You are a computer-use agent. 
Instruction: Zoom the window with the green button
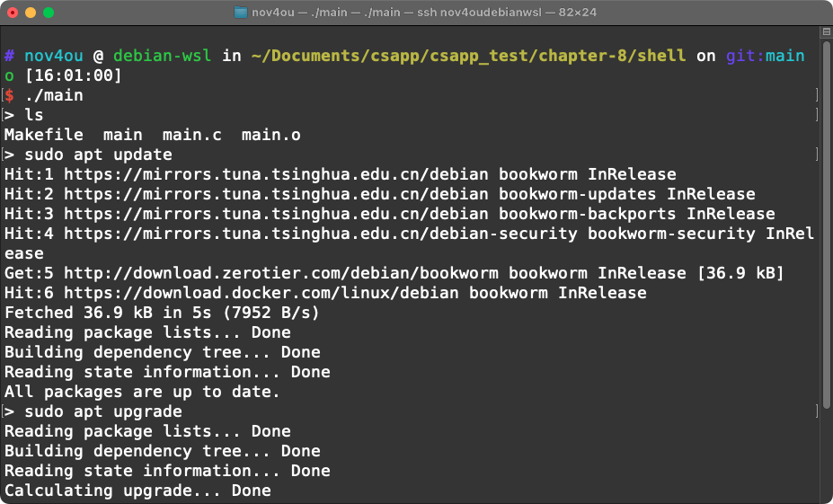(49, 13)
